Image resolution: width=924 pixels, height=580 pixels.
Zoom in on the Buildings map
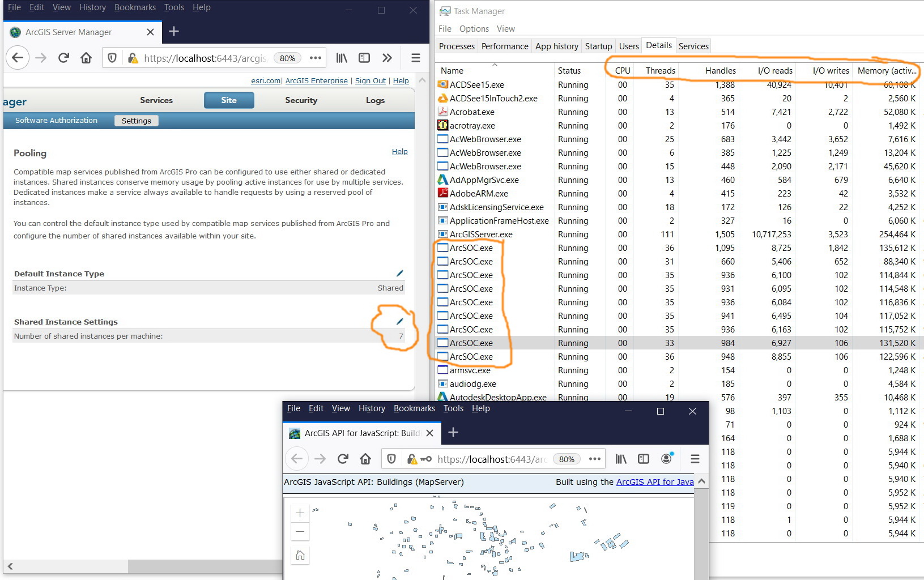pos(300,513)
